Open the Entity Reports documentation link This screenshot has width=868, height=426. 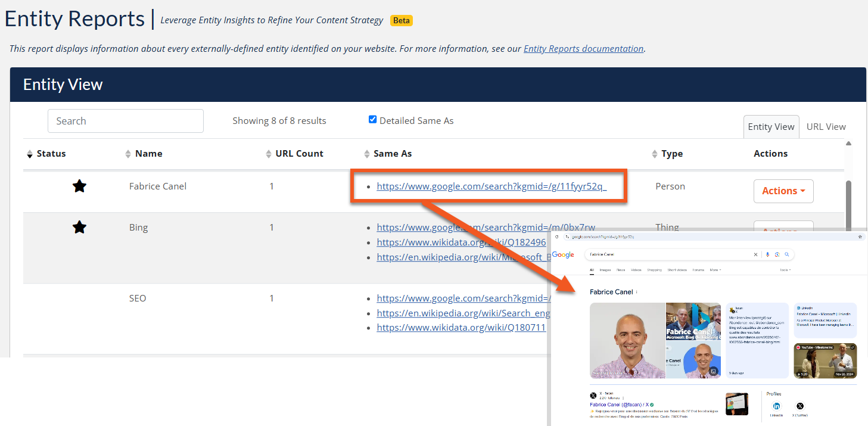point(583,49)
